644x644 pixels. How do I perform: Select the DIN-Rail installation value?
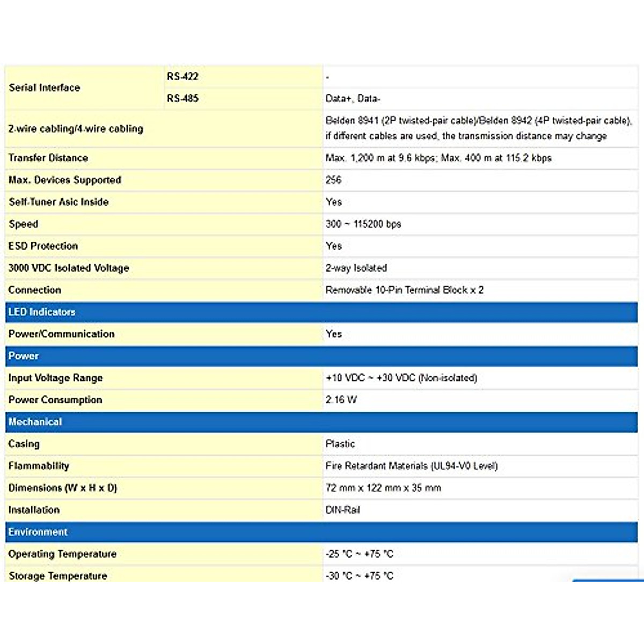342,510
